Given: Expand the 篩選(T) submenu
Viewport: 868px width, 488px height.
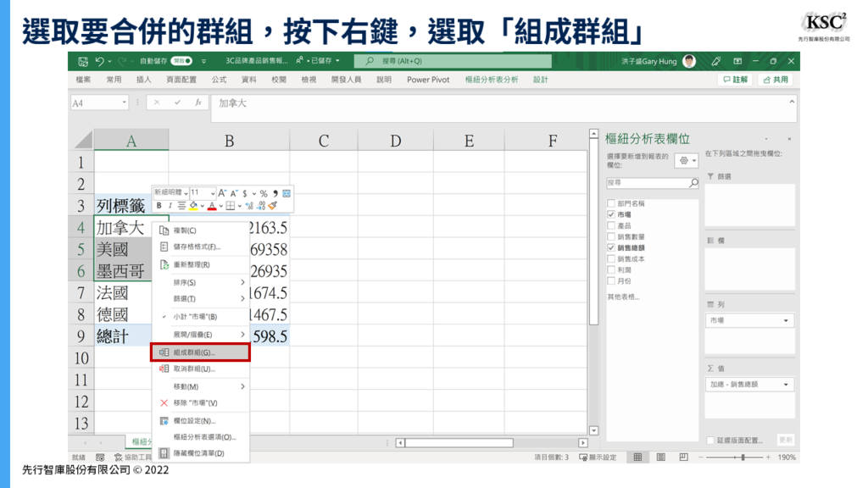Looking at the screenshot, I should 201,299.
